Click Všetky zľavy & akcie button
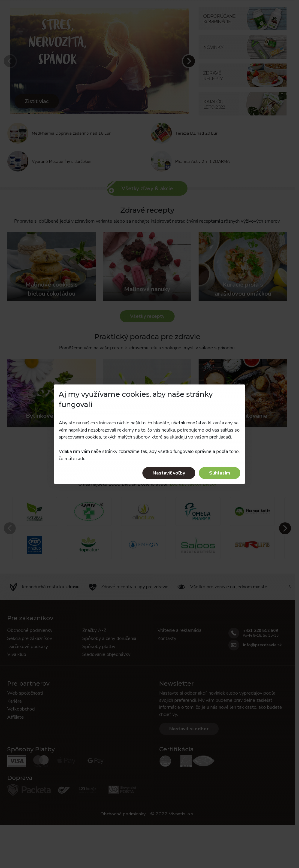Image resolution: width=299 pixels, height=868 pixels. tap(147, 188)
